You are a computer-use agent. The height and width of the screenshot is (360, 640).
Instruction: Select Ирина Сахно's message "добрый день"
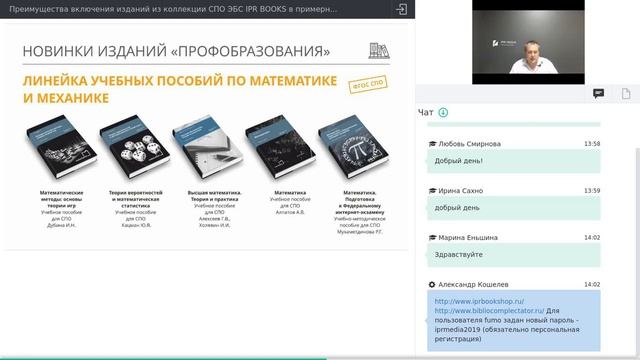(513, 208)
